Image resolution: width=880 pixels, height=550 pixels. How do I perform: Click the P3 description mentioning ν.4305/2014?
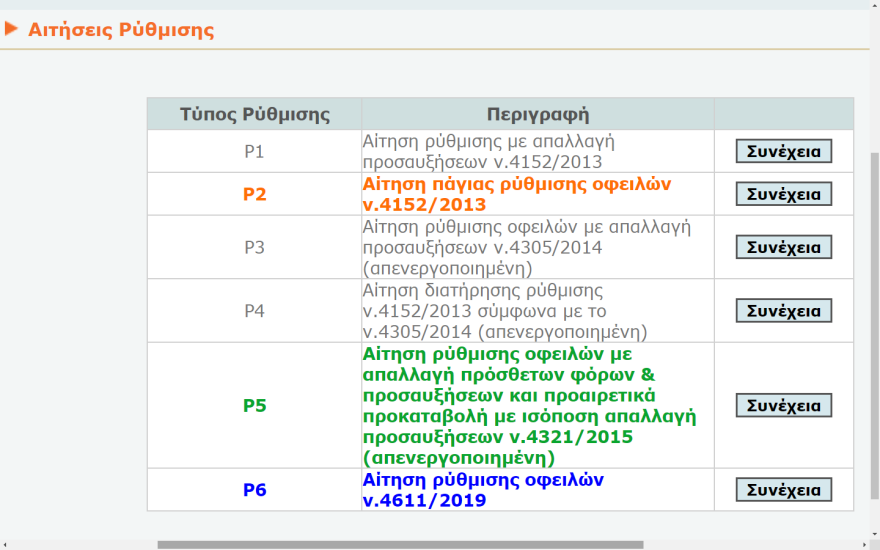point(527,246)
